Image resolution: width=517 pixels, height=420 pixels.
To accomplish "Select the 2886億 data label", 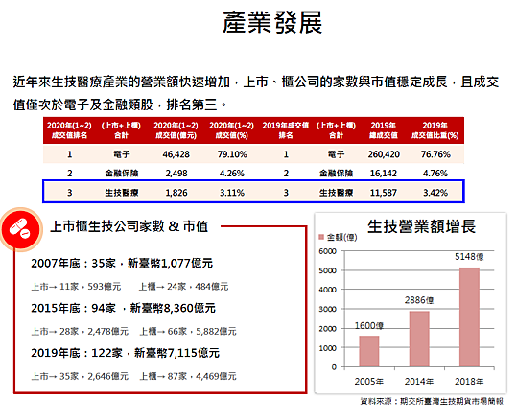I will (x=419, y=300).
